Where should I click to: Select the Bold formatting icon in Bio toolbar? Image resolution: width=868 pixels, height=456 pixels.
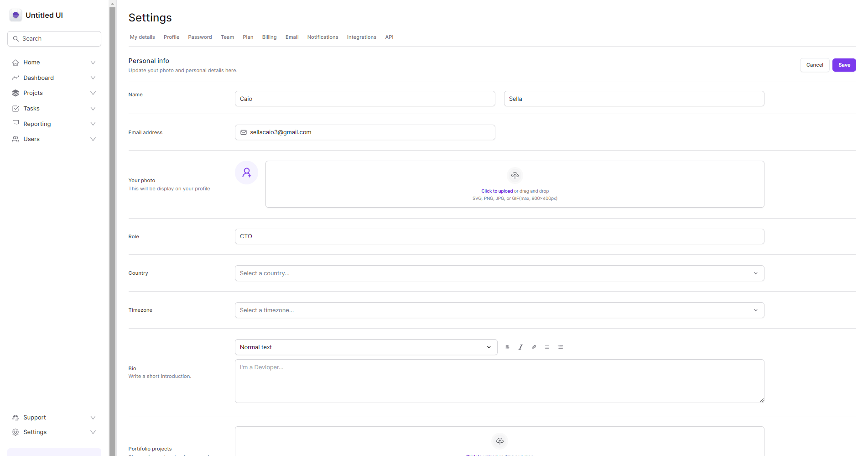pos(507,347)
